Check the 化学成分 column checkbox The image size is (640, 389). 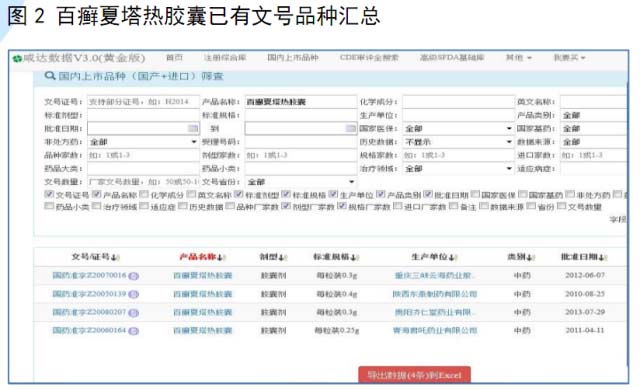click(x=144, y=194)
